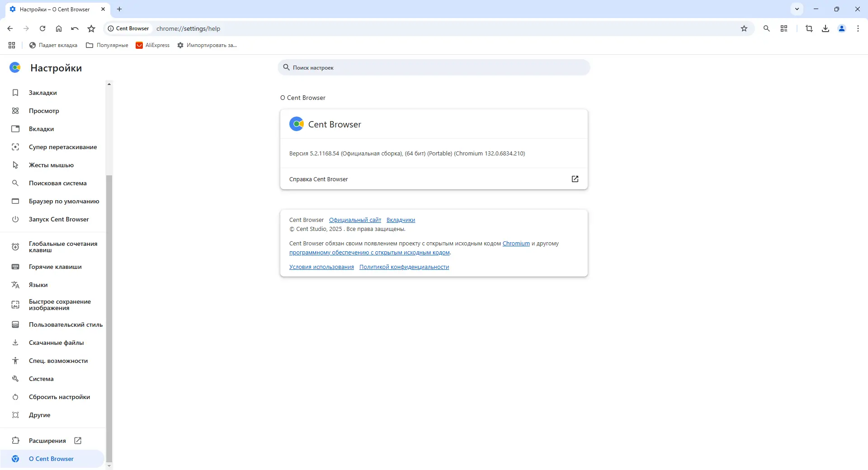The image size is (868, 470).
Task: Open the home page button
Action: [x=59, y=28]
